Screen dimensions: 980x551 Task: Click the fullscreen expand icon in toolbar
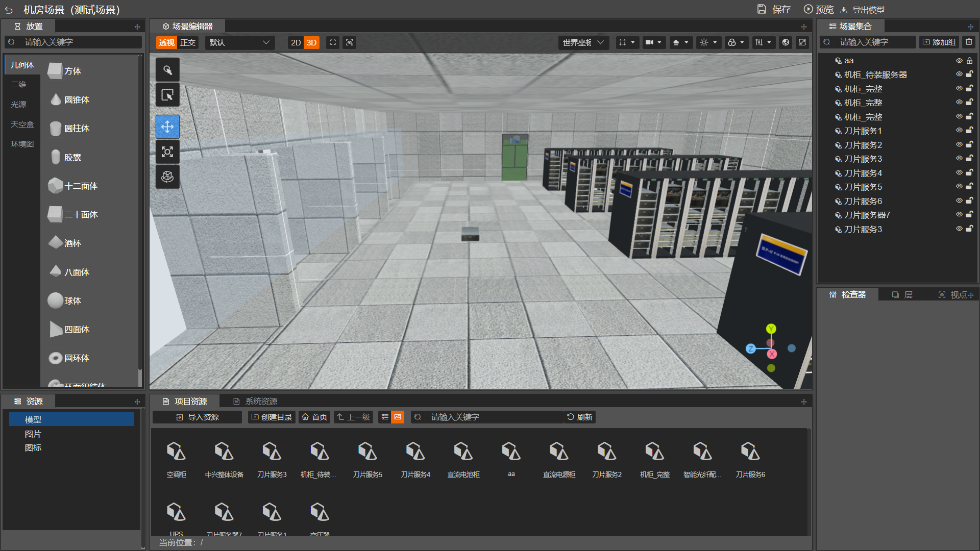coord(802,42)
